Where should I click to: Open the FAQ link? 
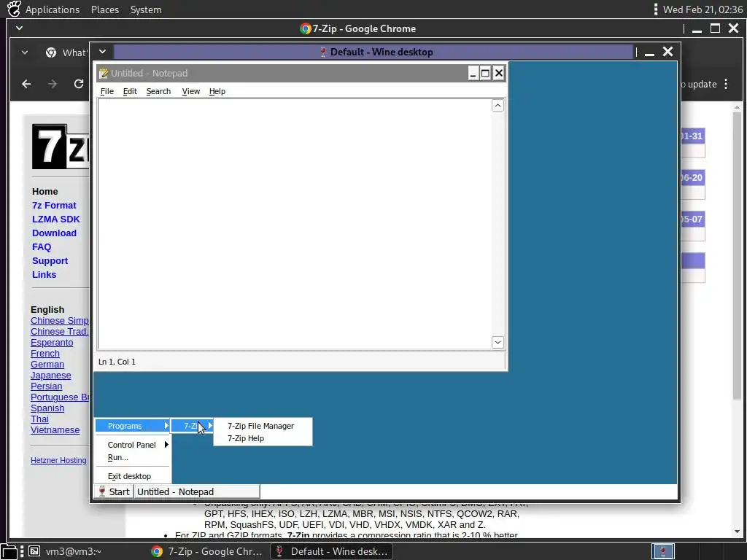coord(42,246)
